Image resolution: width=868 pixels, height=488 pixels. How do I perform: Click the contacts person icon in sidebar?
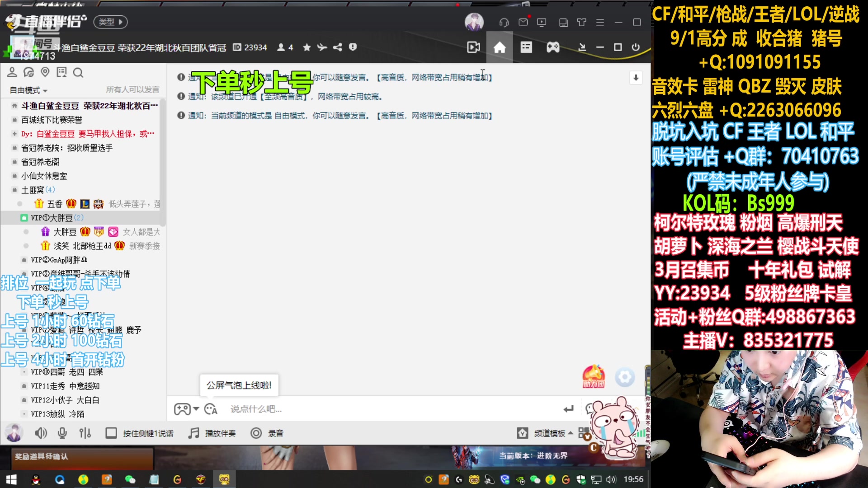12,72
